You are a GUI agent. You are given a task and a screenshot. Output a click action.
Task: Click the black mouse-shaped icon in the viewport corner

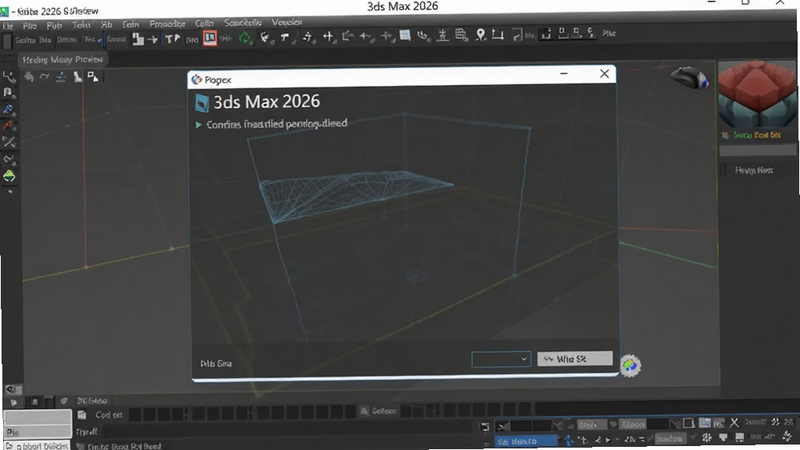pyautogui.click(x=689, y=78)
